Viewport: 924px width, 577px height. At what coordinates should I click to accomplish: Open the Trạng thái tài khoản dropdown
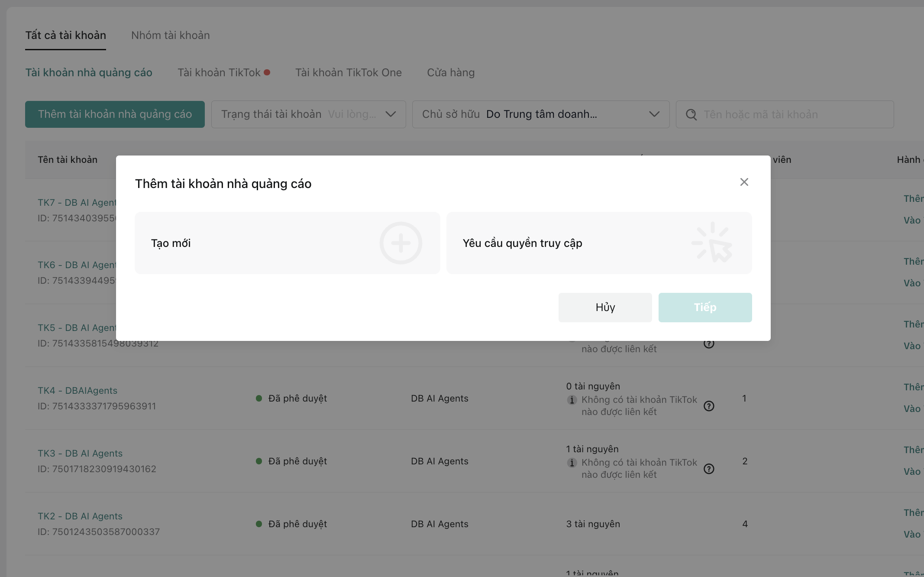pos(308,114)
